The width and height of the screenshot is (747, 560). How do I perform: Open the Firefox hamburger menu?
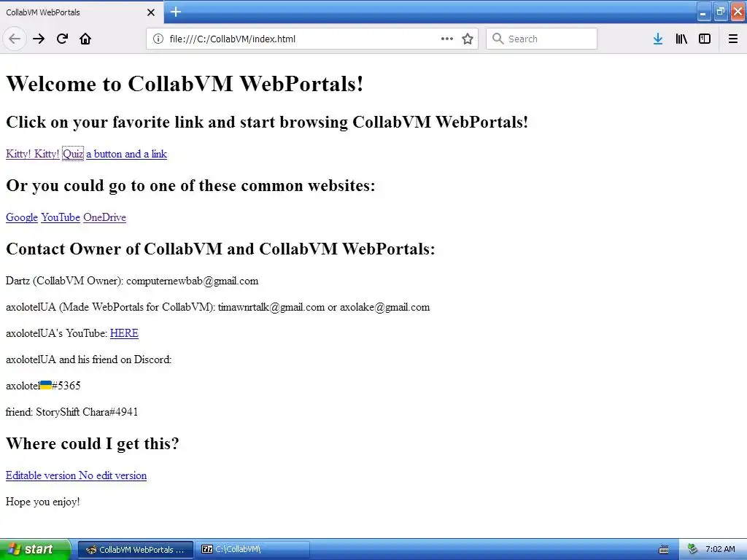coord(733,39)
